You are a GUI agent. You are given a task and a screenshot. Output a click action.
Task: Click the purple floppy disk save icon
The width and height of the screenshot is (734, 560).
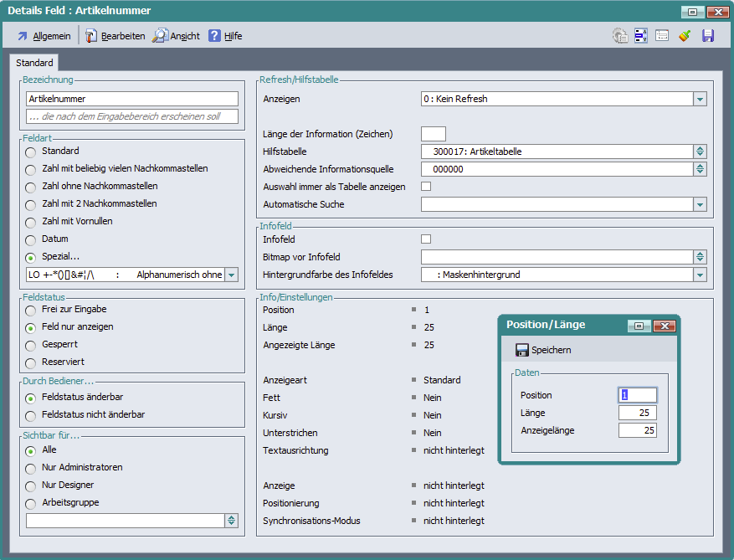[x=708, y=36]
